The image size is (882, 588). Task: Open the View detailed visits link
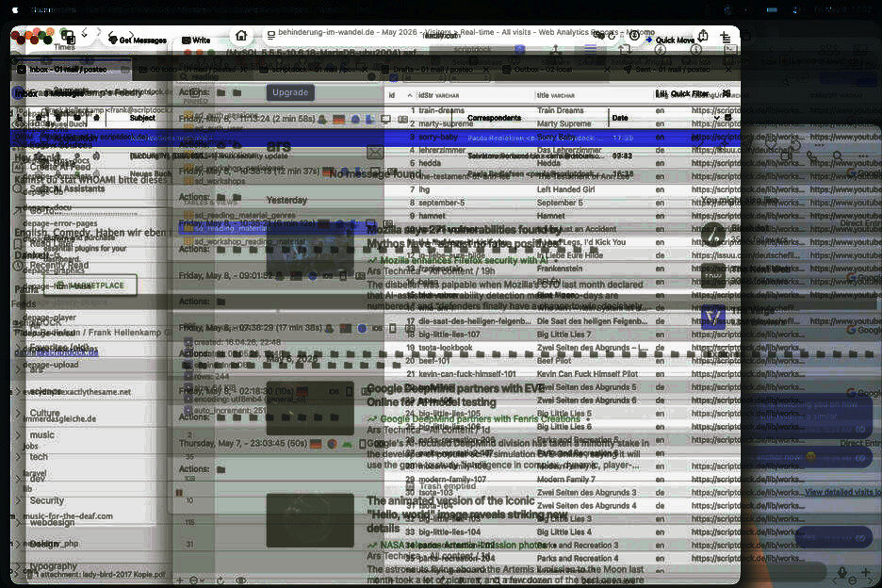[x=841, y=492]
